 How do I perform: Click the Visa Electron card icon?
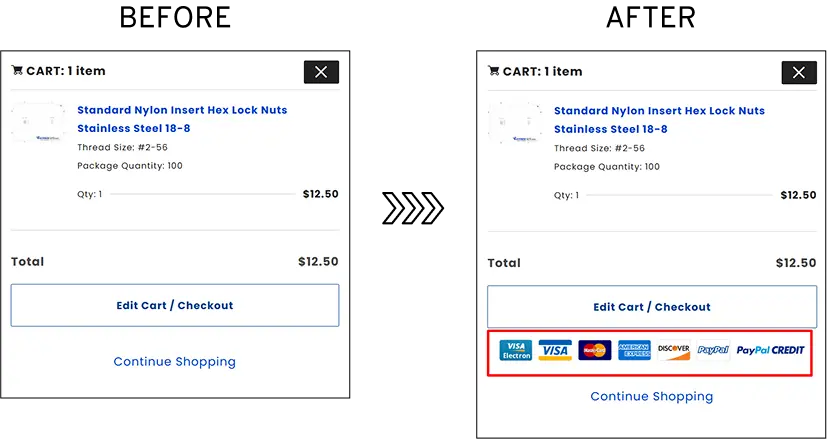[x=516, y=350]
